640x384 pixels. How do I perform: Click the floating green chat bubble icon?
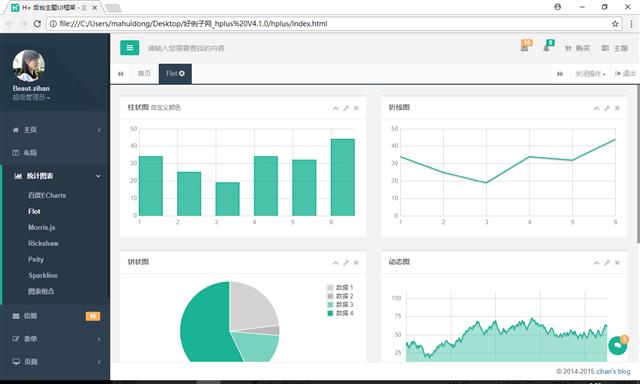[x=618, y=346]
